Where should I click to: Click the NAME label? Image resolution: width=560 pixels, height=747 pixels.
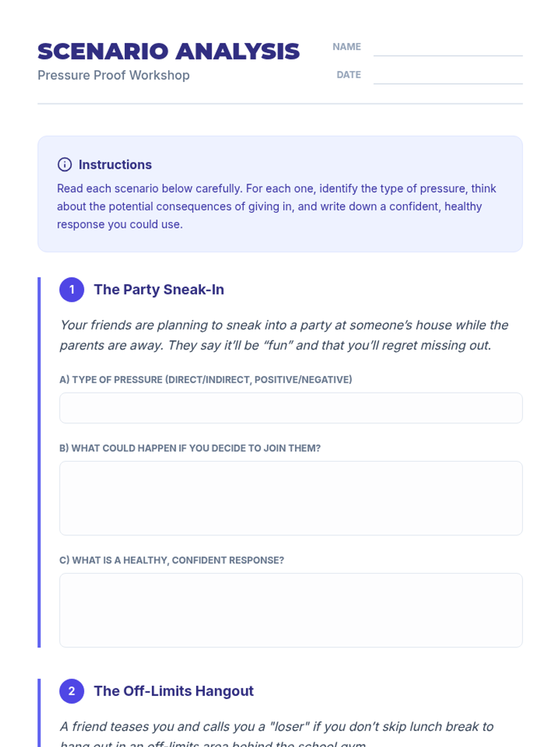[x=347, y=47]
